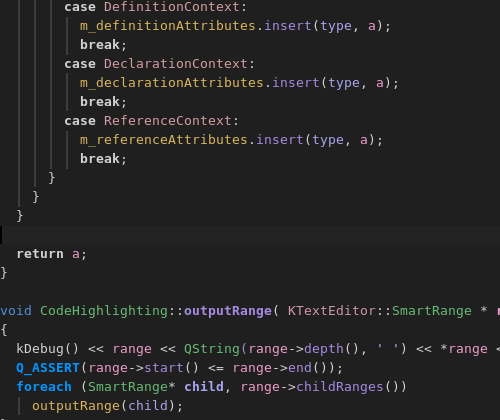Click the 'kDebug' call
The height and width of the screenshot is (420, 500).
pyautogui.click(x=40, y=349)
